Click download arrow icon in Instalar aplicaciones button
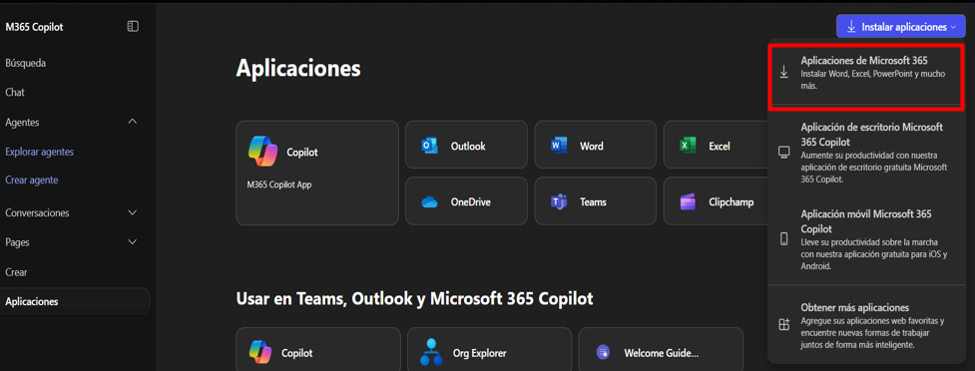This screenshot has height=371, width=975. (x=851, y=27)
